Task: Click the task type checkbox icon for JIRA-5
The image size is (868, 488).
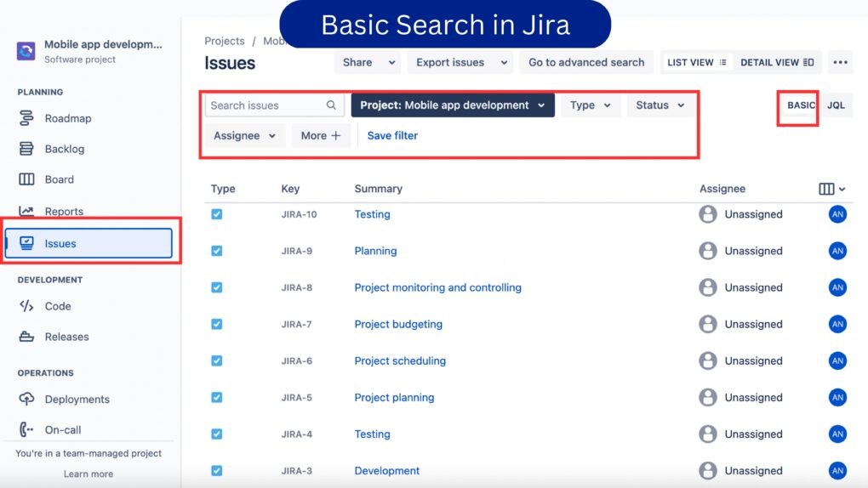Action: coord(216,397)
